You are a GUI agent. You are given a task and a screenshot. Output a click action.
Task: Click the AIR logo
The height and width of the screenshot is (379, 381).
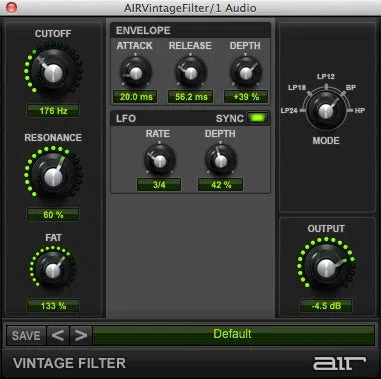pyautogui.click(x=339, y=363)
